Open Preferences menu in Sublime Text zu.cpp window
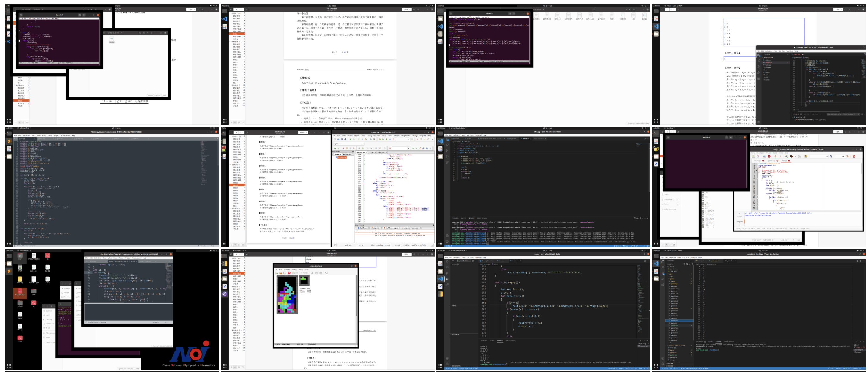This screenshot has height=372, width=868. pos(137,258)
